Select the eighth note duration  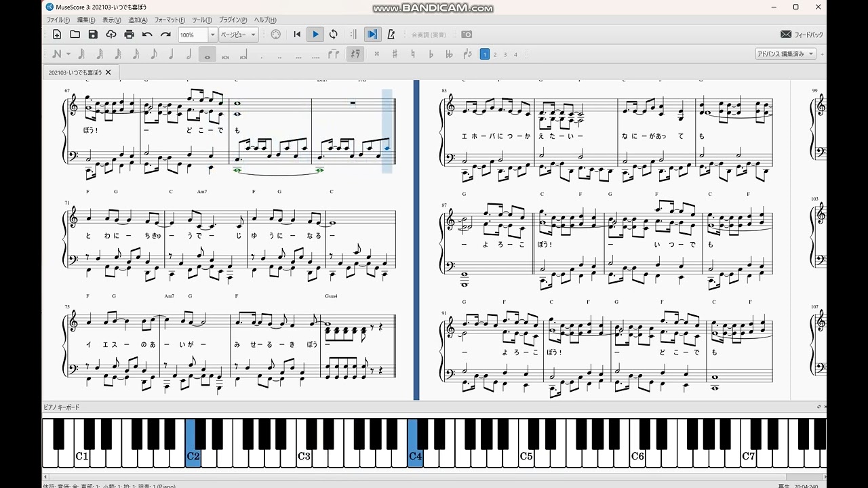pos(154,54)
